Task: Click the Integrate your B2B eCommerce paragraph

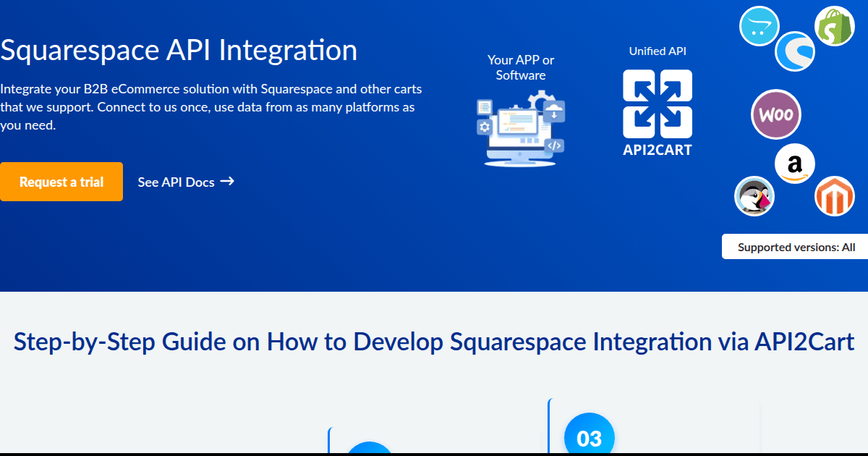Action: pos(211,107)
